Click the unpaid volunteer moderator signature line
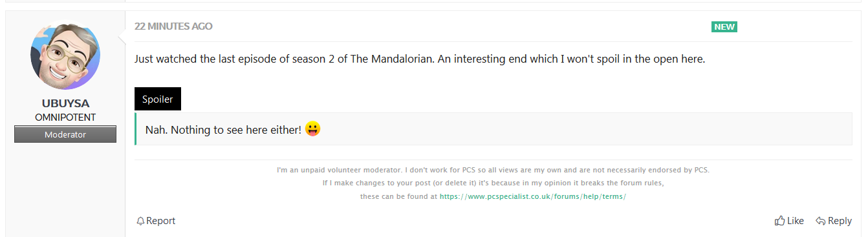The image size is (868, 237). (x=493, y=170)
